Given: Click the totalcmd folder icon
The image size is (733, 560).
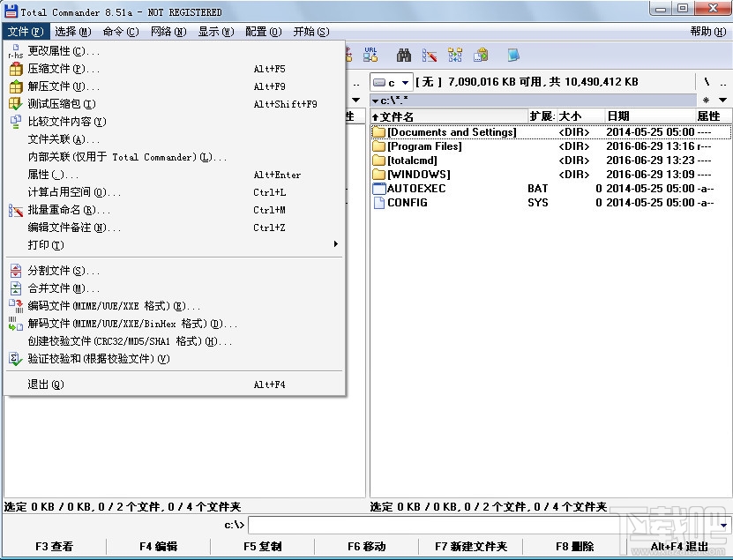Looking at the screenshot, I should coord(378,161).
